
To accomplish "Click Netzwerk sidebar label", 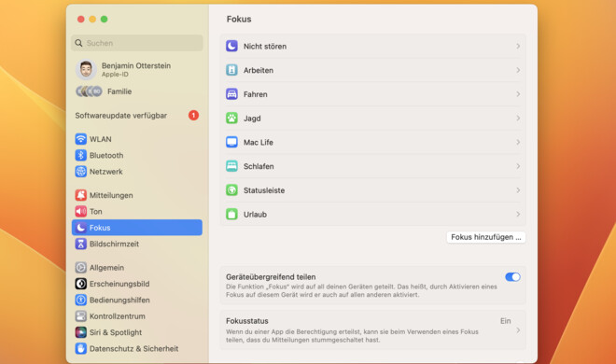I will 106,172.
